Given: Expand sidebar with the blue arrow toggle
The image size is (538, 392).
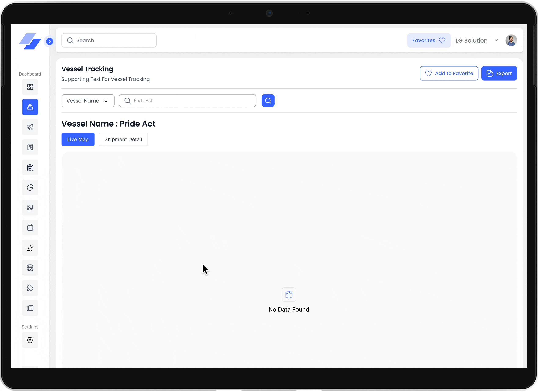Looking at the screenshot, I should 49,41.
